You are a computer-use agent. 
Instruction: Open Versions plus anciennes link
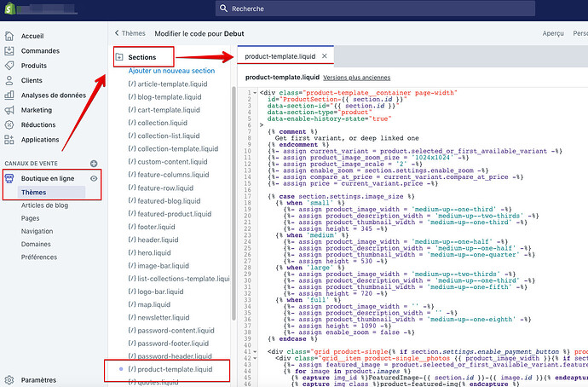click(x=356, y=78)
